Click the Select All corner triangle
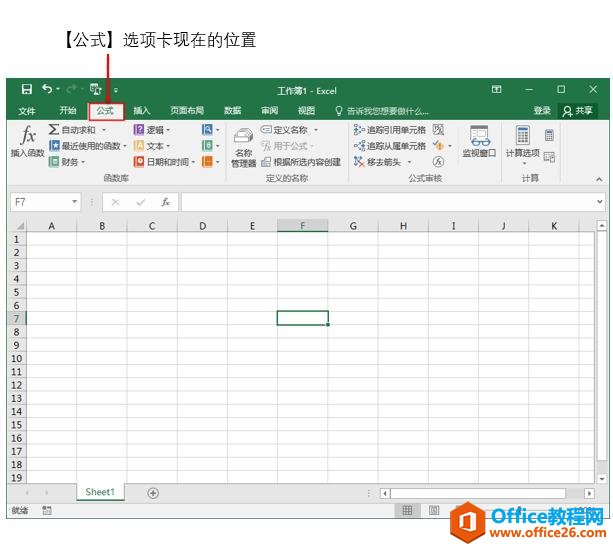The height and width of the screenshot is (550, 613). [20, 225]
